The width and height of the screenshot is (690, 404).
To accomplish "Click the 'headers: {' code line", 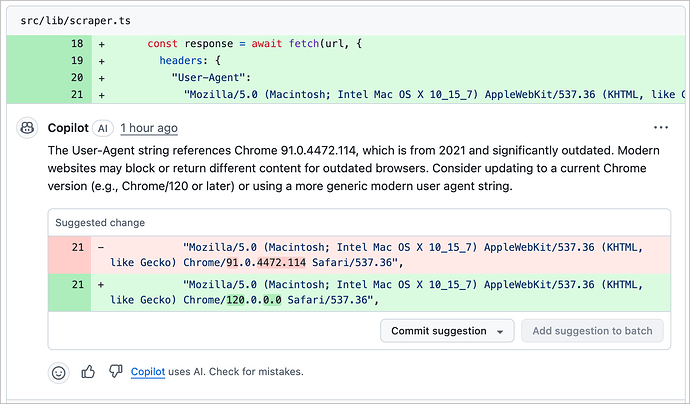I will (190, 60).
